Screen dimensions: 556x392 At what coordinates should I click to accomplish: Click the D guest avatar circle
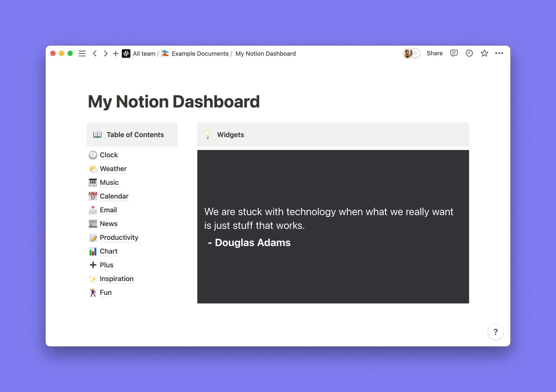point(416,53)
